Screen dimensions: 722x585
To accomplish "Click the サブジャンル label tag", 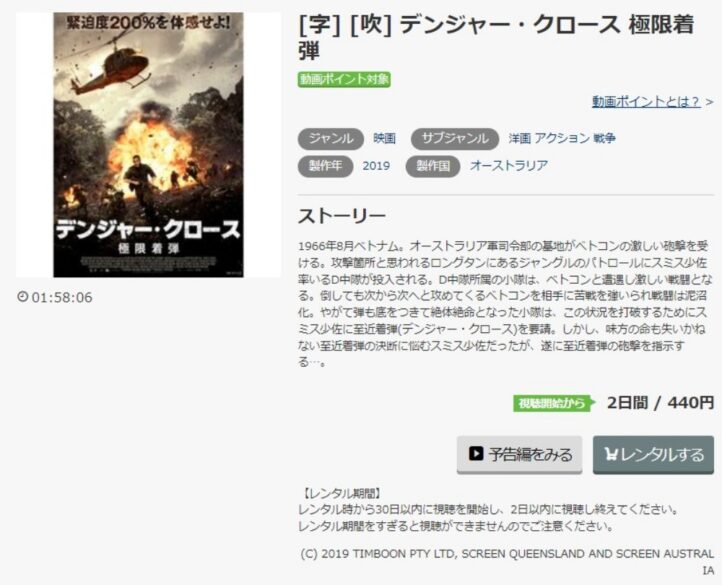I will pos(454,139).
